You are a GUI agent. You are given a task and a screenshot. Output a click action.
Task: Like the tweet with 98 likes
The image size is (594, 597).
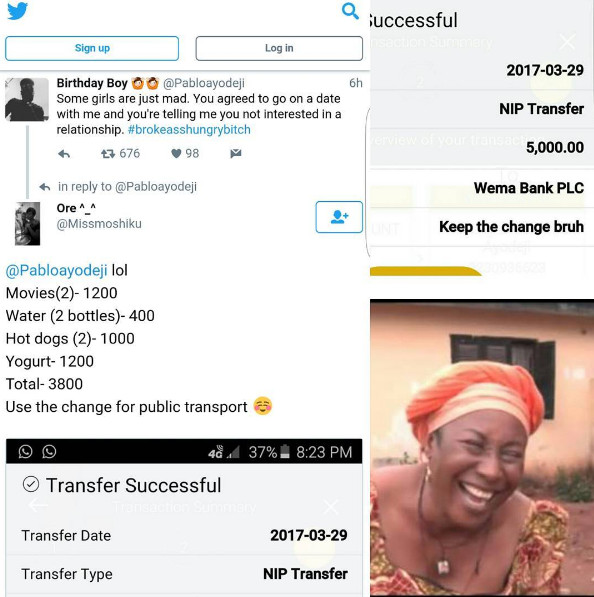(x=176, y=153)
